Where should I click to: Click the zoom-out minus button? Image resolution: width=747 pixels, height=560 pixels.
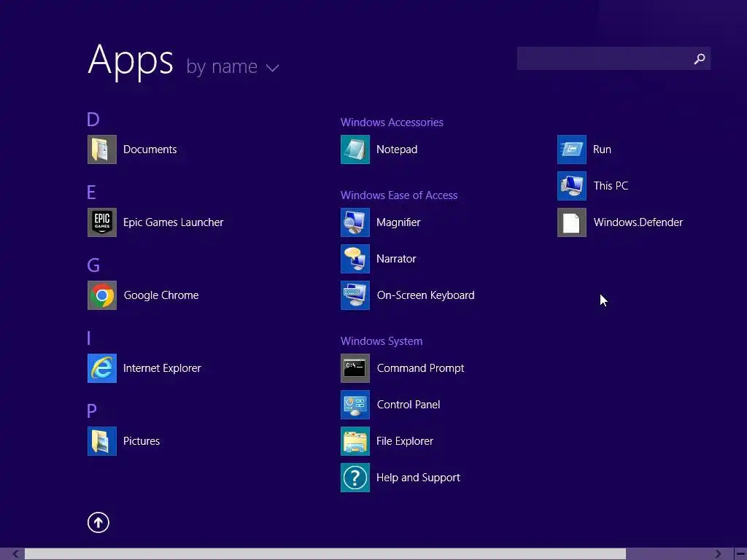[741, 554]
